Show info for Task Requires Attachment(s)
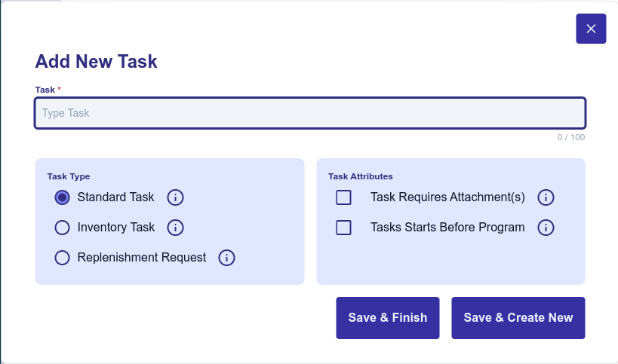The image size is (618, 364). click(546, 197)
